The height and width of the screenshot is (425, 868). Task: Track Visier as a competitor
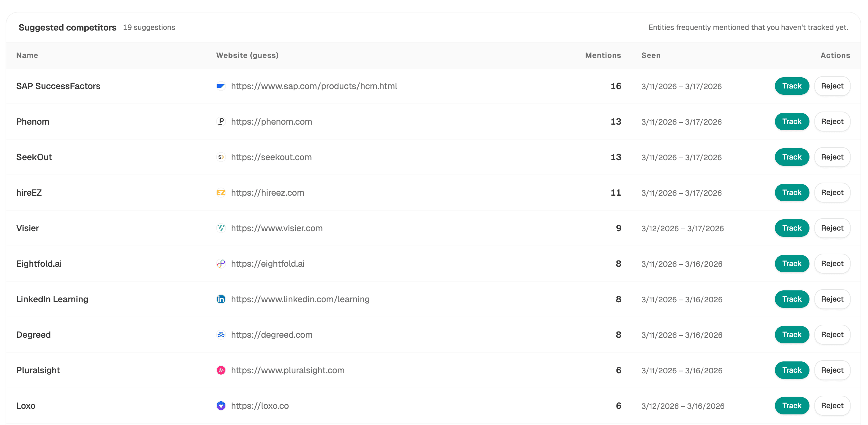click(x=792, y=228)
